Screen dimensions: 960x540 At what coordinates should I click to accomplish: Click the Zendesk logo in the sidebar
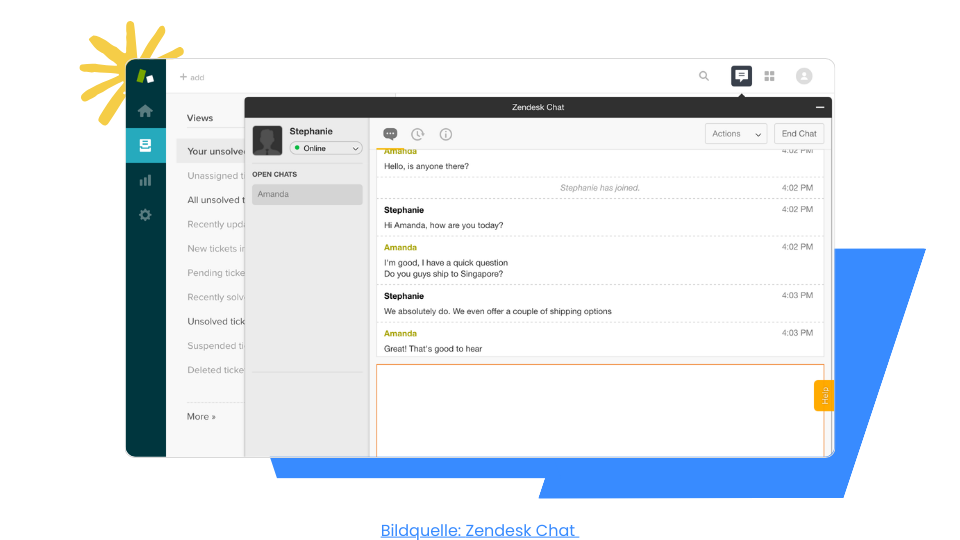[x=145, y=77]
